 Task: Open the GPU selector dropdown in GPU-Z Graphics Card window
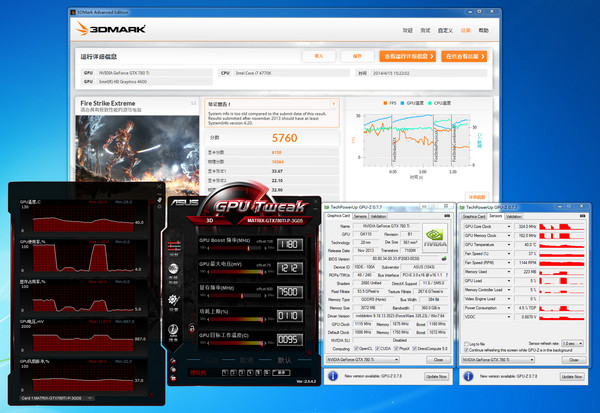tap(362, 360)
